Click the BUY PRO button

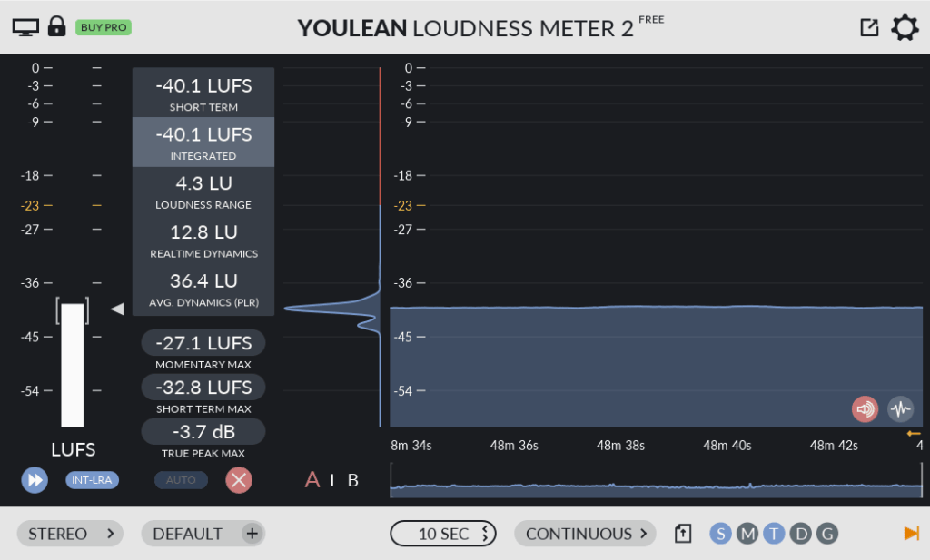(104, 27)
